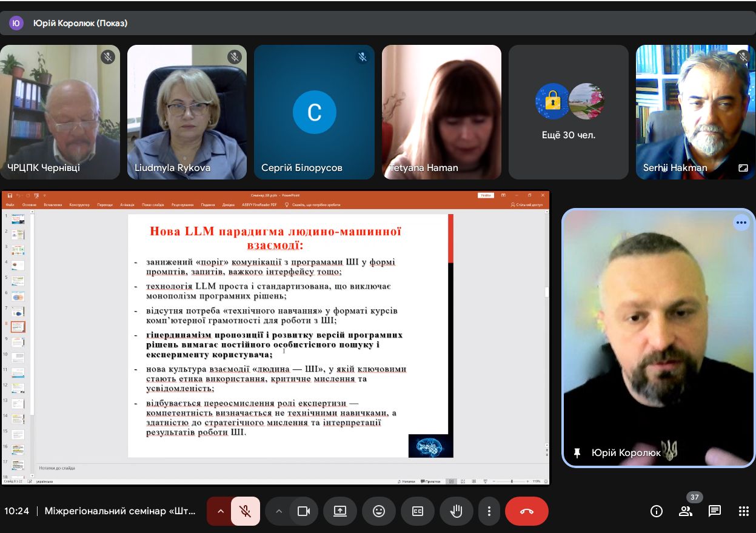Leave the call with red hang-up button

coord(526,511)
